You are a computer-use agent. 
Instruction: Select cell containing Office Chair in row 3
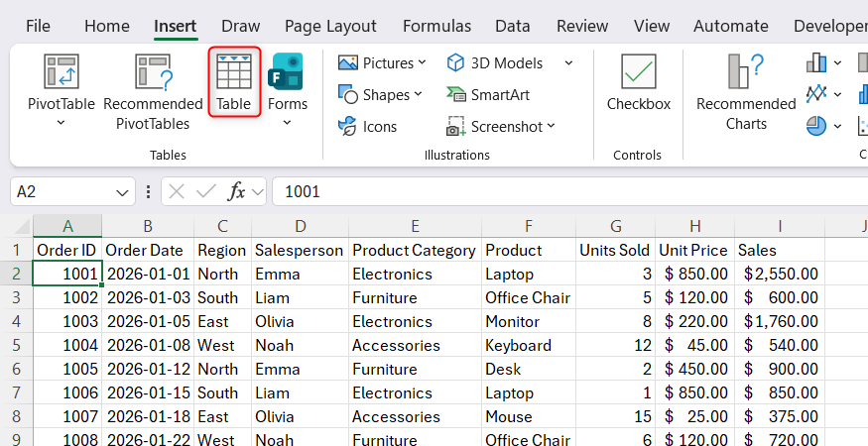coord(529,297)
